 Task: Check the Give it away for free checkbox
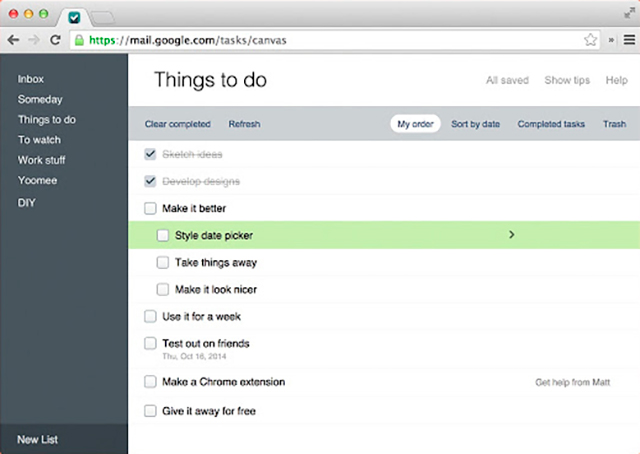click(150, 411)
